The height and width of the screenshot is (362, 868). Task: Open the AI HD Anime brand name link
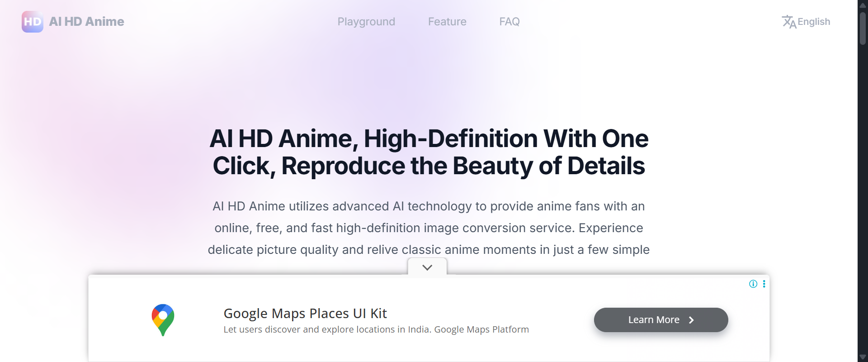coord(86,22)
